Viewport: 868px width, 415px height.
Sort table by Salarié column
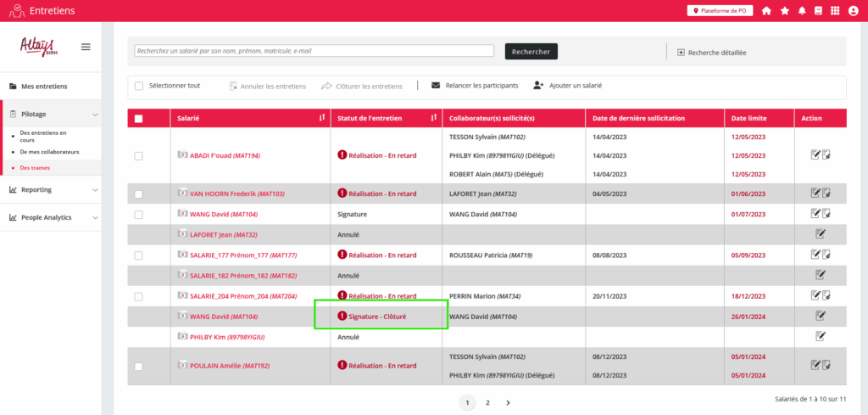(322, 118)
